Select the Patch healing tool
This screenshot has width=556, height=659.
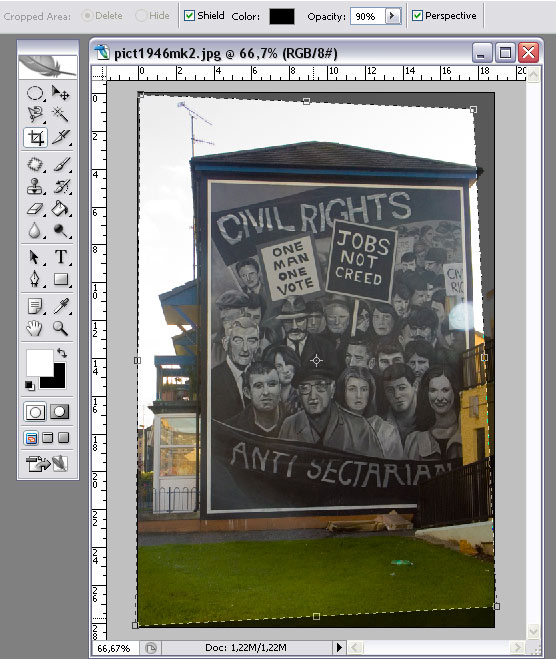point(35,164)
